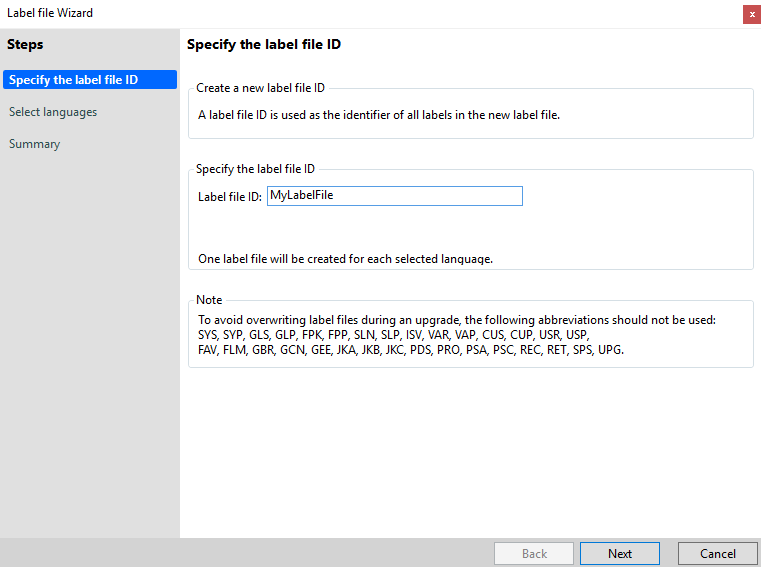Click the disabled Back button

534,553
